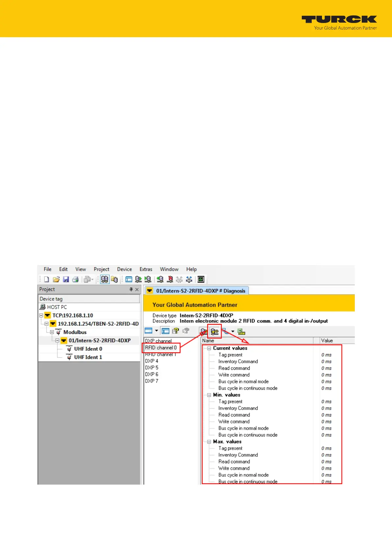Select TCP:192.168.1.10 in the project tree
The image size is (392, 554).
tap(73, 315)
